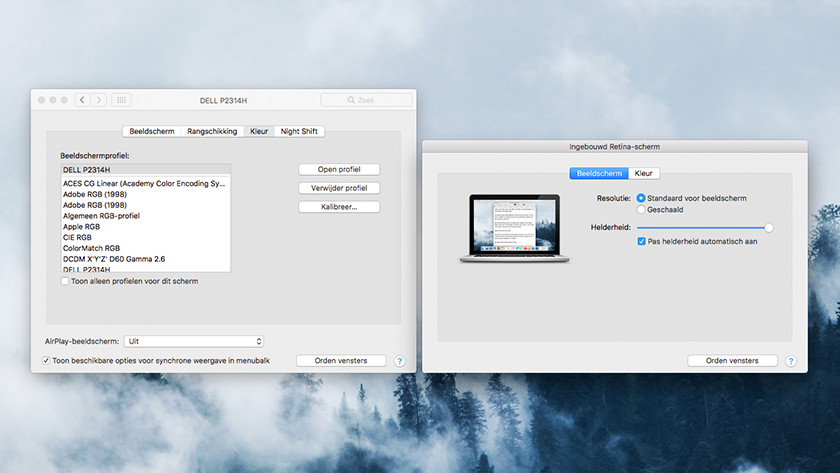
Task: Uncheck 'Toon beschikbare opties voor synchrone weergave'
Action: [x=46, y=360]
